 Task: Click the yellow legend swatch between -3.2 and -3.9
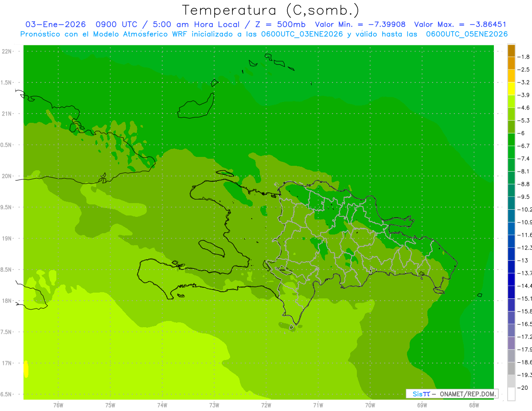[511, 89]
